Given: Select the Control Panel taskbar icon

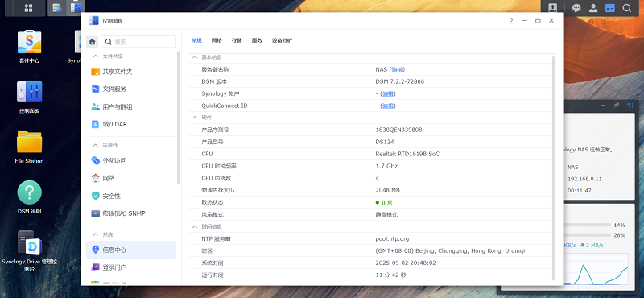Looking at the screenshot, I should [x=75, y=8].
